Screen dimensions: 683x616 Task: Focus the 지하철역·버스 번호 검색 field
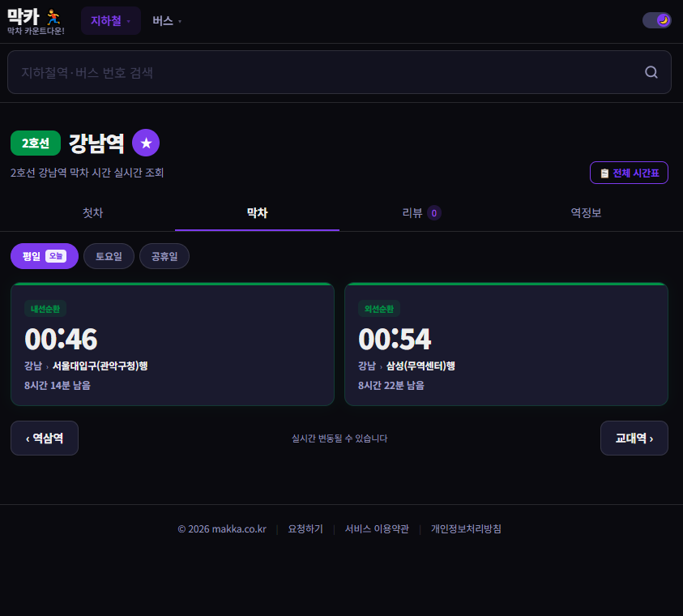(x=339, y=72)
